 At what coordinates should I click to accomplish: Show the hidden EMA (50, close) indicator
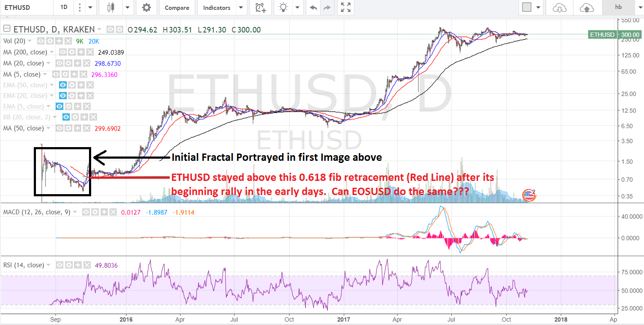click(x=63, y=85)
